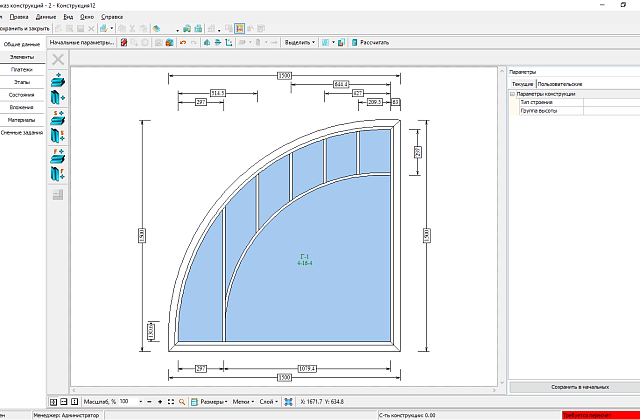Click the blue nodes icon in bottom bar
The height and width of the screenshot is (420, 640).
tap(289, 402)
